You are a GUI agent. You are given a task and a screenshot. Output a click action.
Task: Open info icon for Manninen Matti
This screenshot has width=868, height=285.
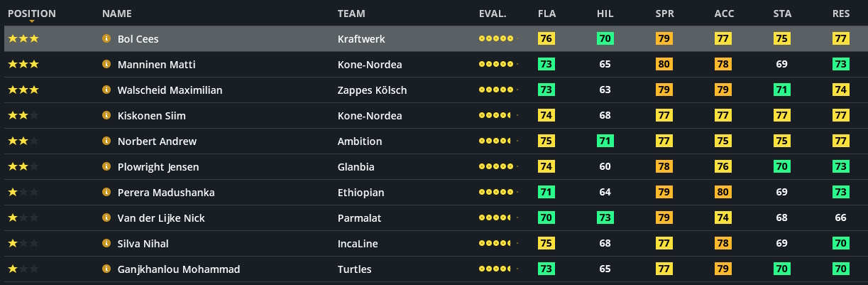(106, 65)
